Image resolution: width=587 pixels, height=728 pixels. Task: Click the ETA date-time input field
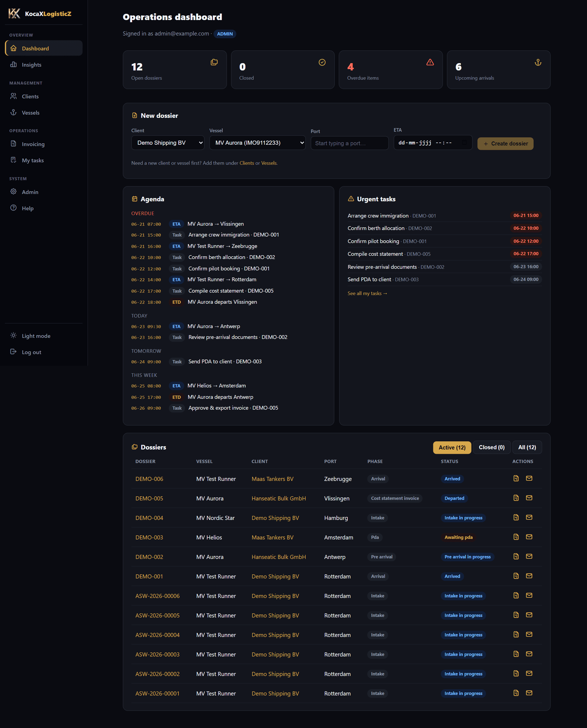click(x=433, y=143)
